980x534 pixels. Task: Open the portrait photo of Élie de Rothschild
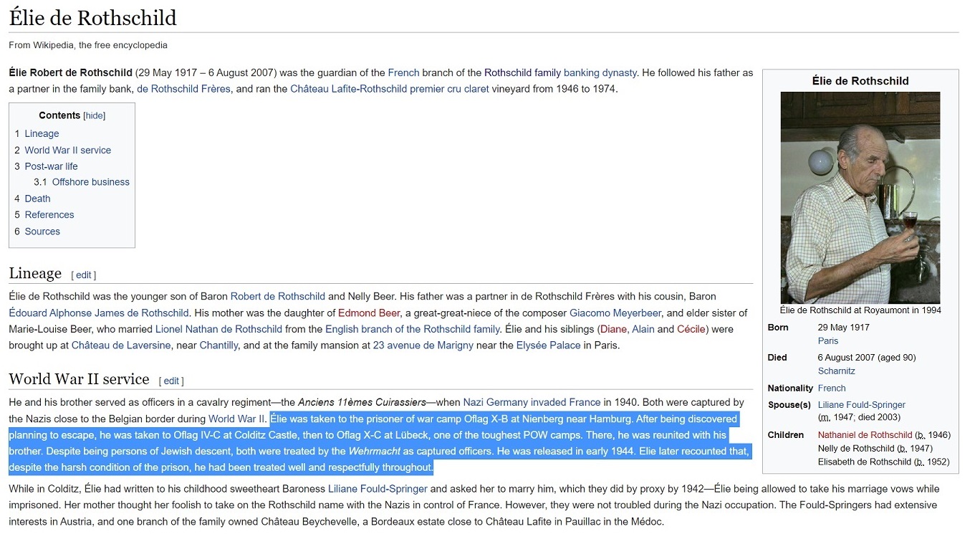860,198
